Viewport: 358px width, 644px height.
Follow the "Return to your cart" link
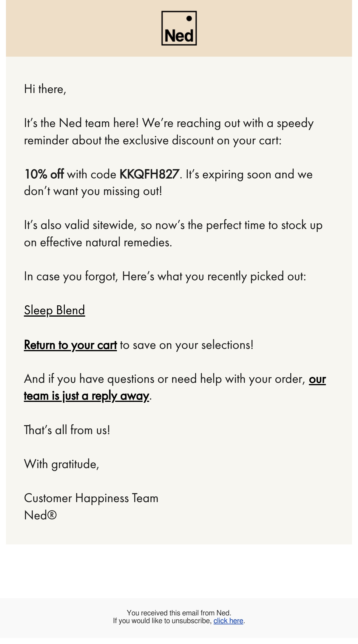tap(70, 345)
